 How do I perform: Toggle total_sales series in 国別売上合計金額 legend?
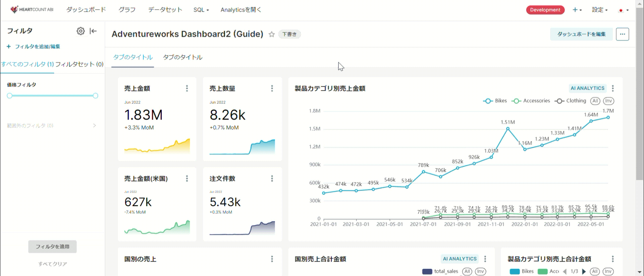pyautogui.click(x=440, y=271)
